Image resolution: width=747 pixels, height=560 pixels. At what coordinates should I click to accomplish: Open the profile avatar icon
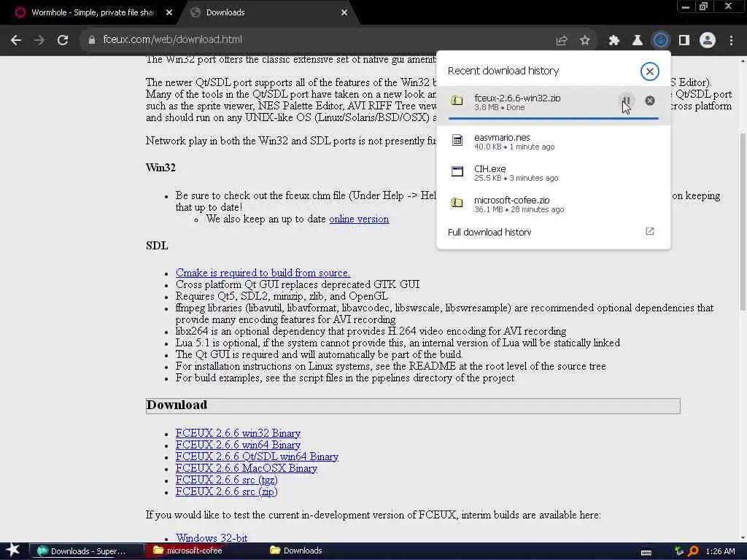[x=708, y=41]
